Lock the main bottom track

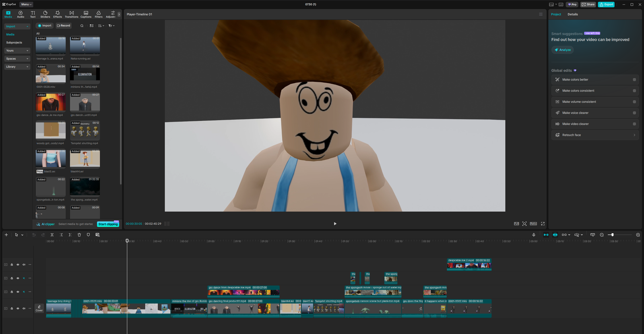[x=12, y=309]
